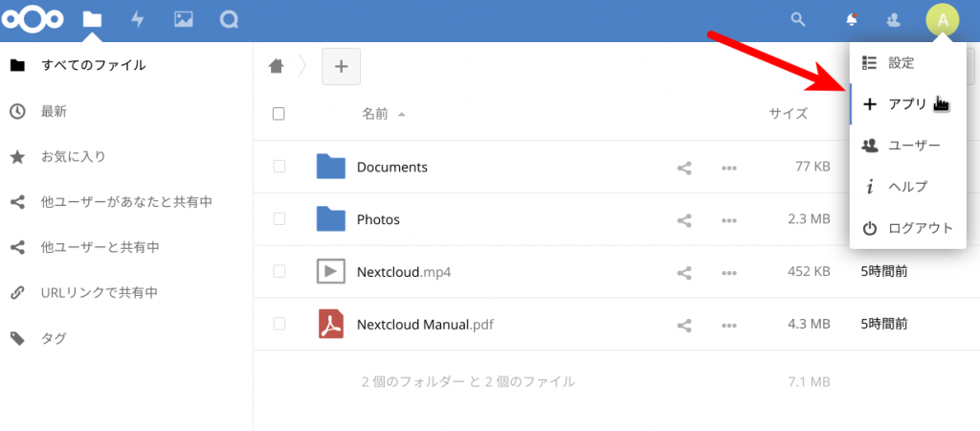Open the Activity app lightning icon
Viewport: 980px width, 431px height.
(x=137, y=20)
